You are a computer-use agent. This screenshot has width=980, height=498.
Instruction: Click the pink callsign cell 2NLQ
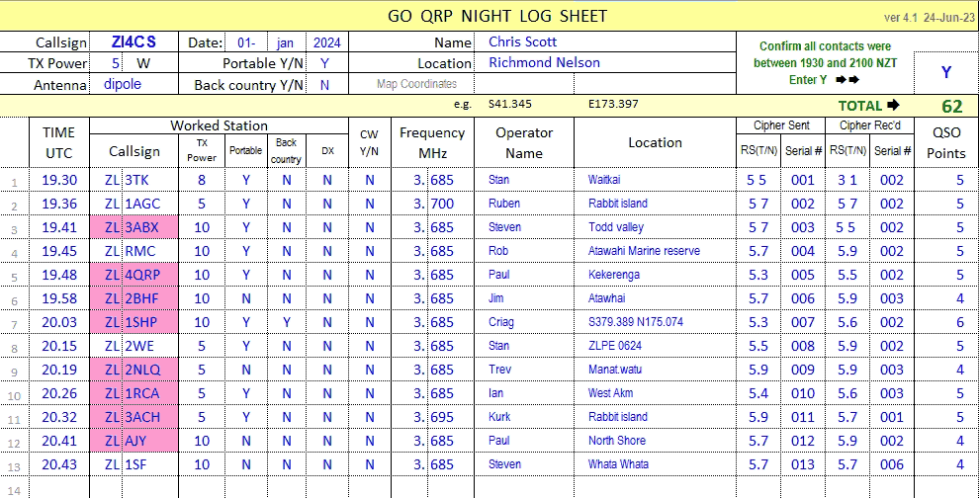click(x=150, y=370)
